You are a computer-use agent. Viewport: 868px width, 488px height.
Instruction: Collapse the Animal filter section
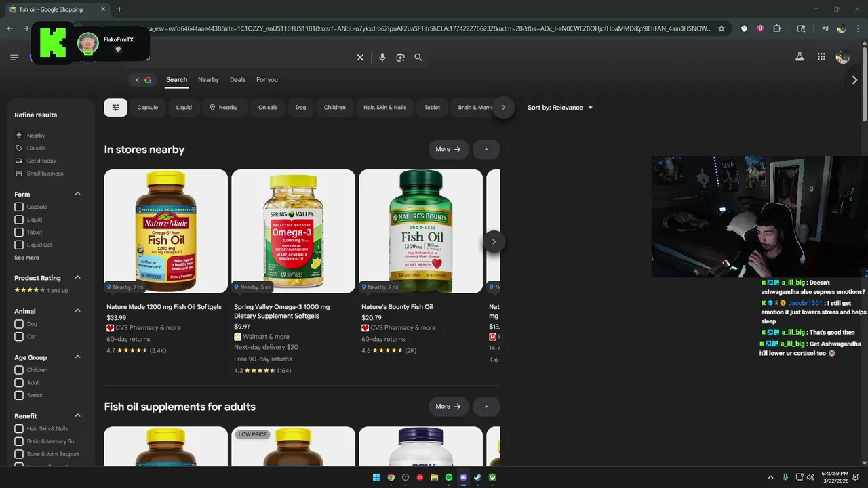[77, 311]
